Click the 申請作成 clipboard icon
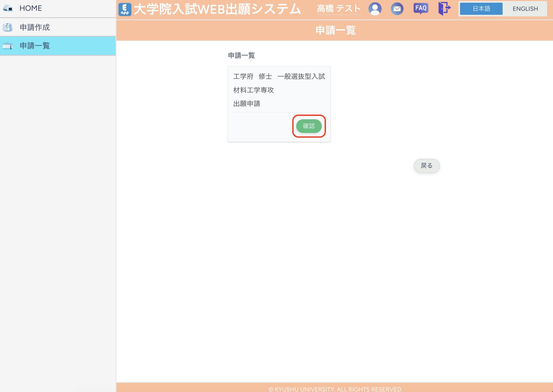The height and width of the screenshot is (392, 553). 8,27
